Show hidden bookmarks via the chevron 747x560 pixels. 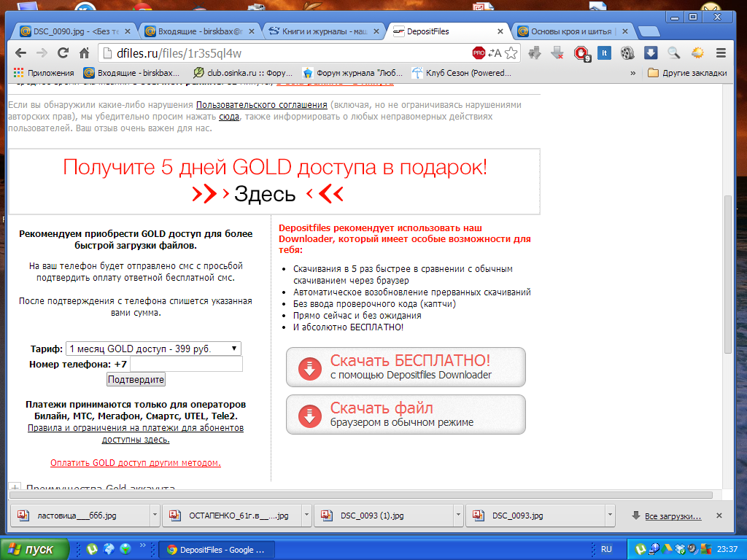point(632,73)
